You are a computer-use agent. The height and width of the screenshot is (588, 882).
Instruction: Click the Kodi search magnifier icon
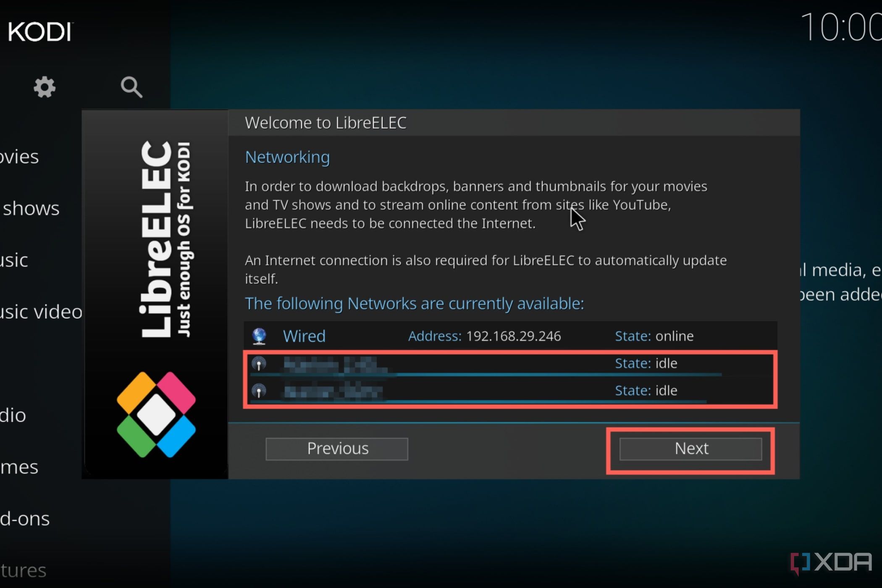pyautogui.click(x=131, y=87)
